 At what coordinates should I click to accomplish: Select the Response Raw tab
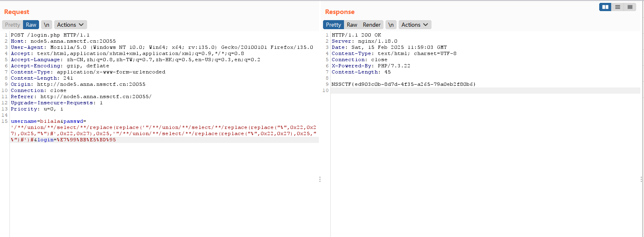click(352, 25)
